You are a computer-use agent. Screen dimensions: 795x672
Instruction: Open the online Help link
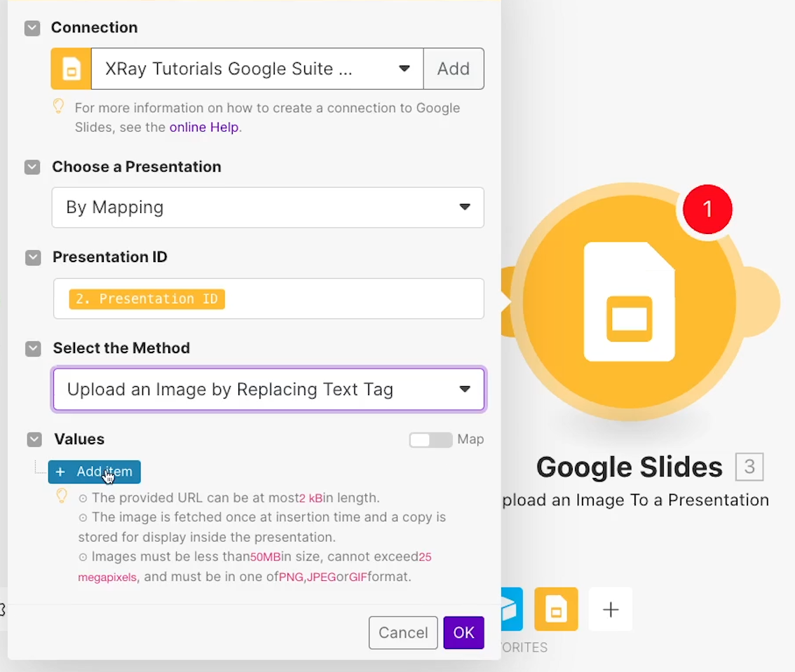click(x=204, y=128)
